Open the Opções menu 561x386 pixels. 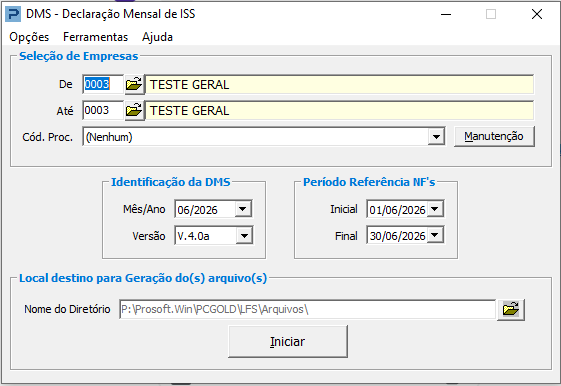click(29, 37)
